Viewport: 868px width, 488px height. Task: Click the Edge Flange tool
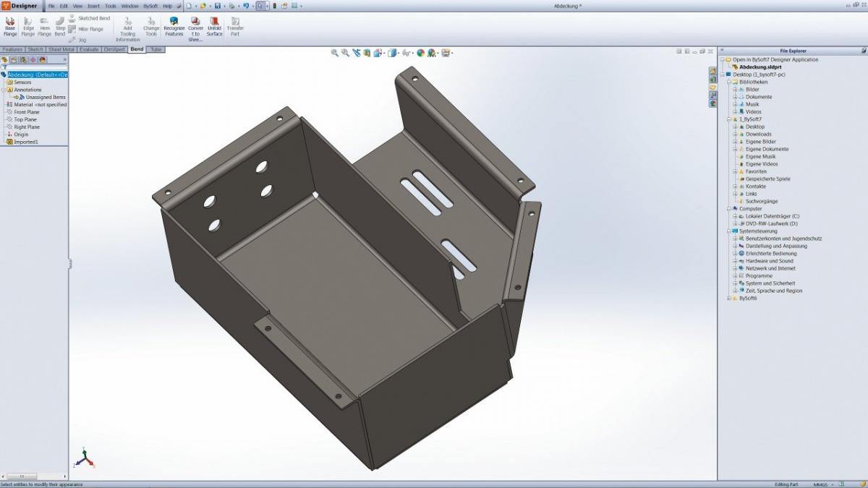[28, 25]
